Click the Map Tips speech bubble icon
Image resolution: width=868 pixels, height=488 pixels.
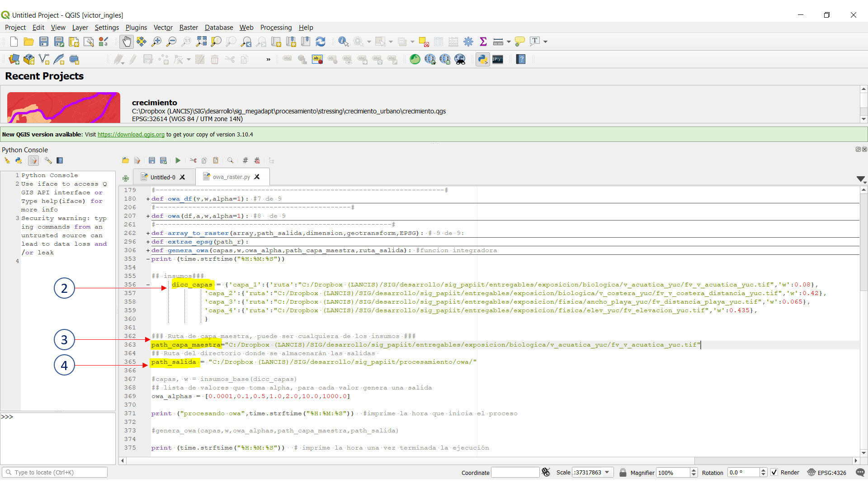point(520,42)
